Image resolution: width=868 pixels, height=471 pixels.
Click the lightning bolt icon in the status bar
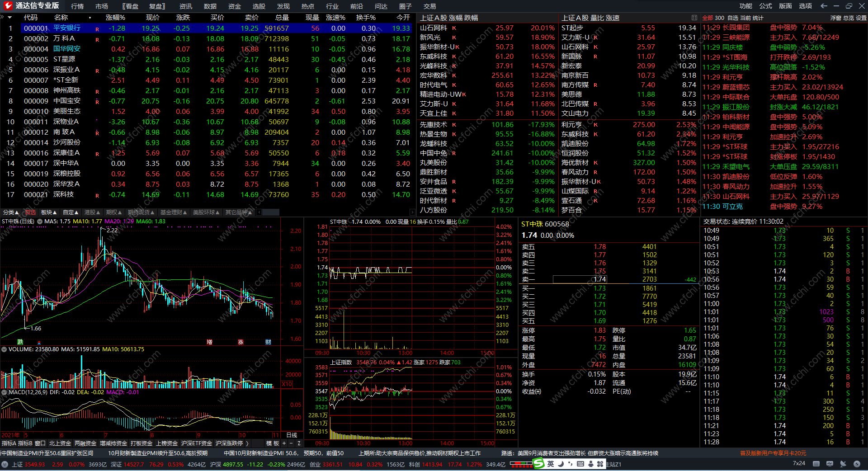[x=857, y=464]
